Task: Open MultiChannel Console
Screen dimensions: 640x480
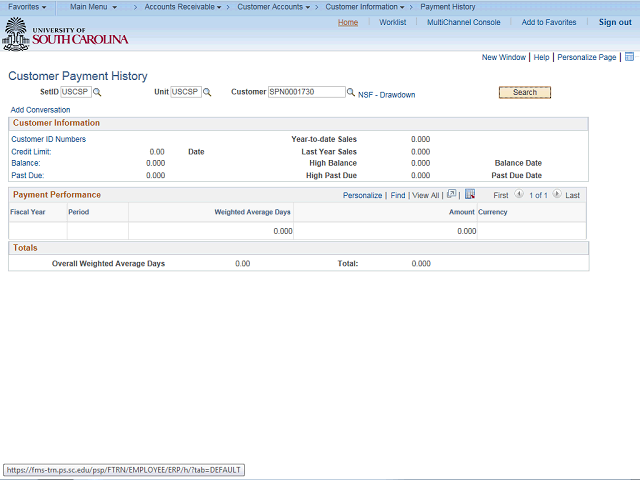Action: pyautogui.click(x=464, y=22)
